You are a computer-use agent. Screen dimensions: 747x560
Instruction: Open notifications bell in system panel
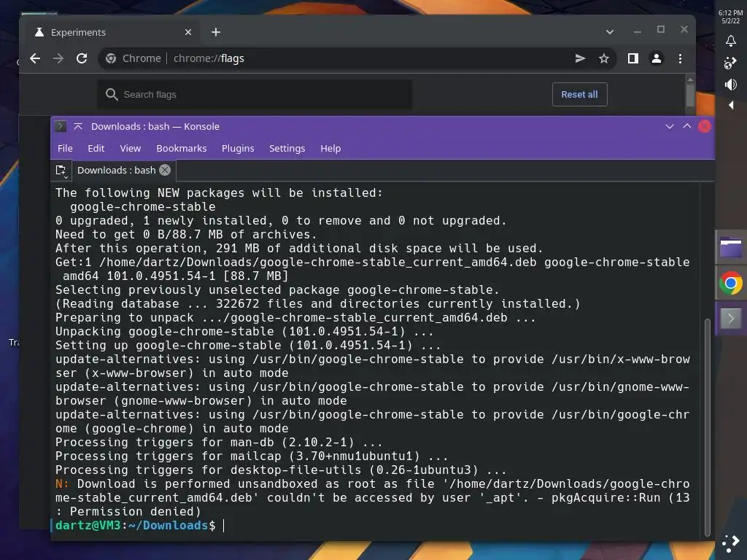(x=731, y=41)
